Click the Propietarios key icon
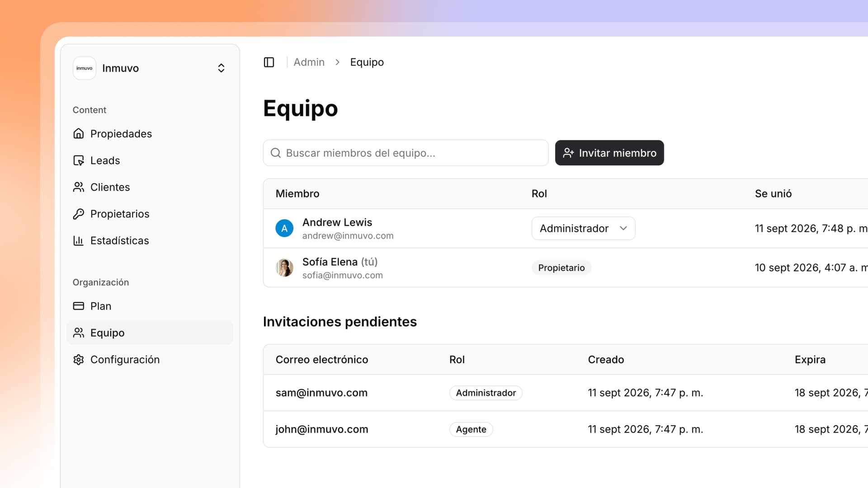Viewport: 868px width, 488px height. point(79,214)
